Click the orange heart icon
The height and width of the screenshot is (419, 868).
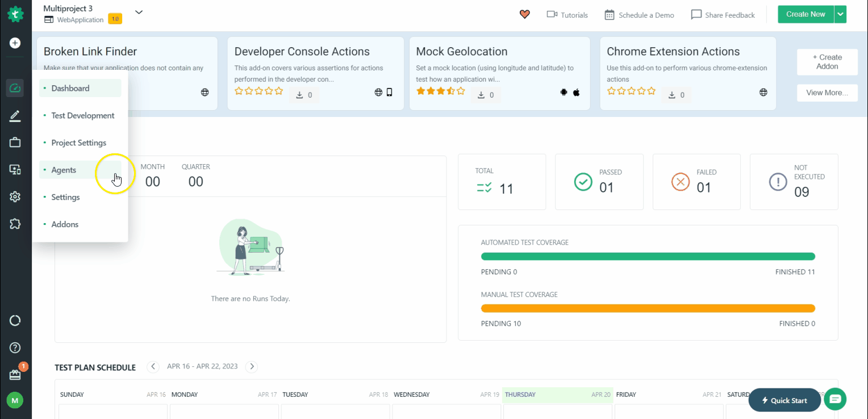point(525,14)
